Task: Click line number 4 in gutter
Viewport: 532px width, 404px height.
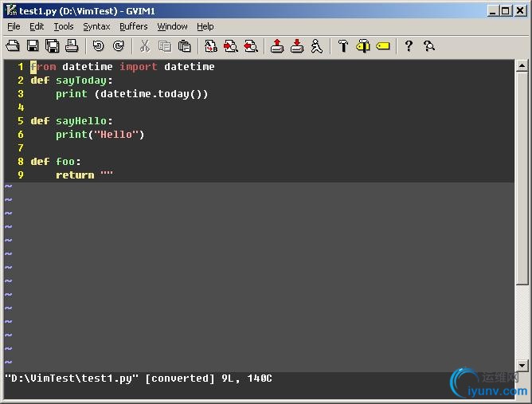Action: pyautogui.click(x=21, y=108)
